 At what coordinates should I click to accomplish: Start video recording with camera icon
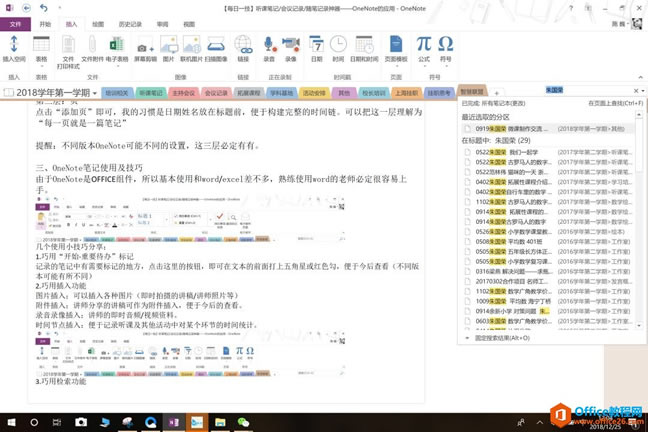pyautogui.click(x=291, y=49)
